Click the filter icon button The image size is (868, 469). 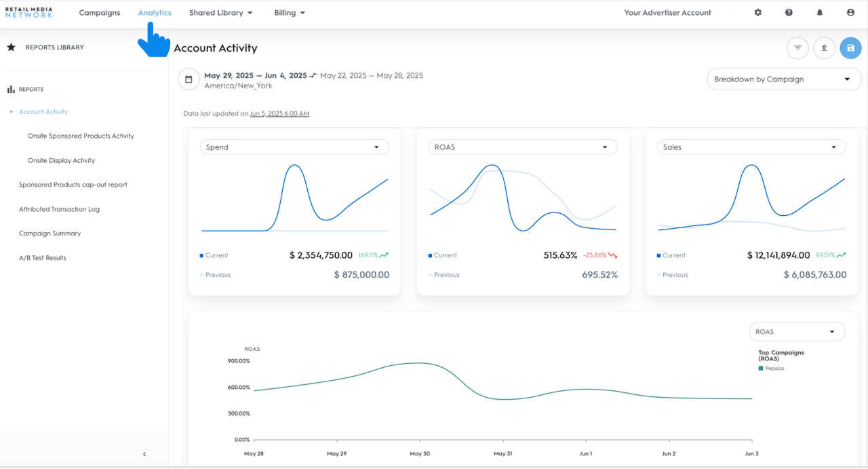tap(797, 48)
